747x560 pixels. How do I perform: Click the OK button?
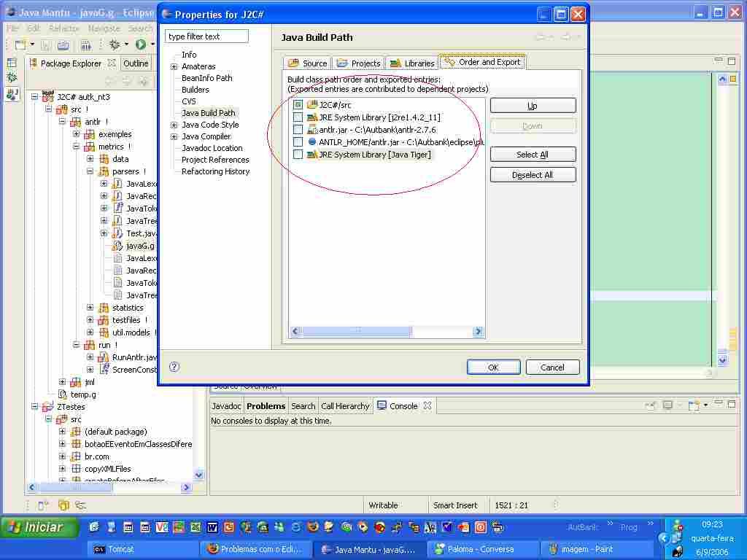click(493, 367)
